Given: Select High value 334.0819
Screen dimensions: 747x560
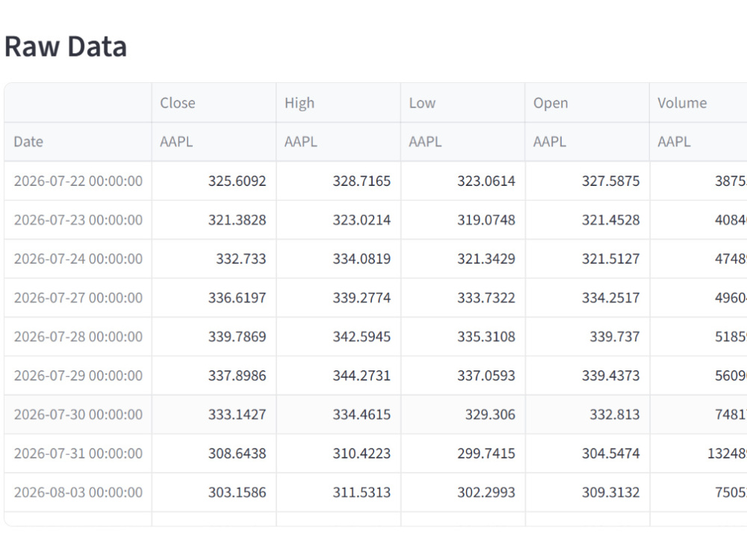Looking at the screenshot, I should [x=338, y=259].
